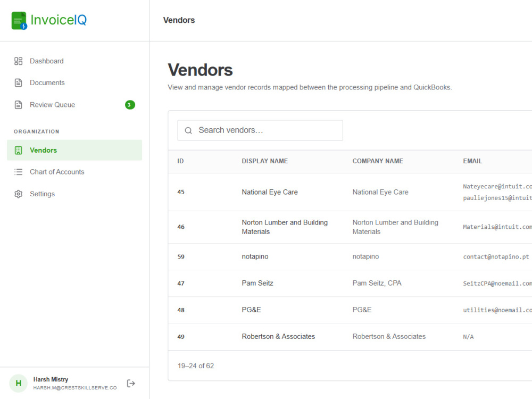Select PG&E display name

click(x=251, y=310)
